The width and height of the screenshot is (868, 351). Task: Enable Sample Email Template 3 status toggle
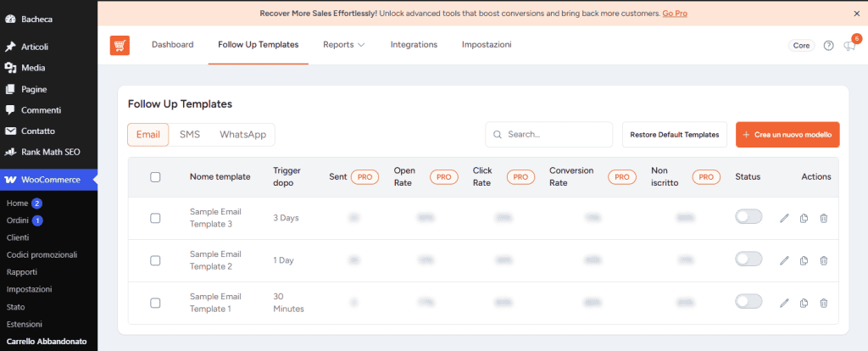pyautogui.click(x=748, y=217)
